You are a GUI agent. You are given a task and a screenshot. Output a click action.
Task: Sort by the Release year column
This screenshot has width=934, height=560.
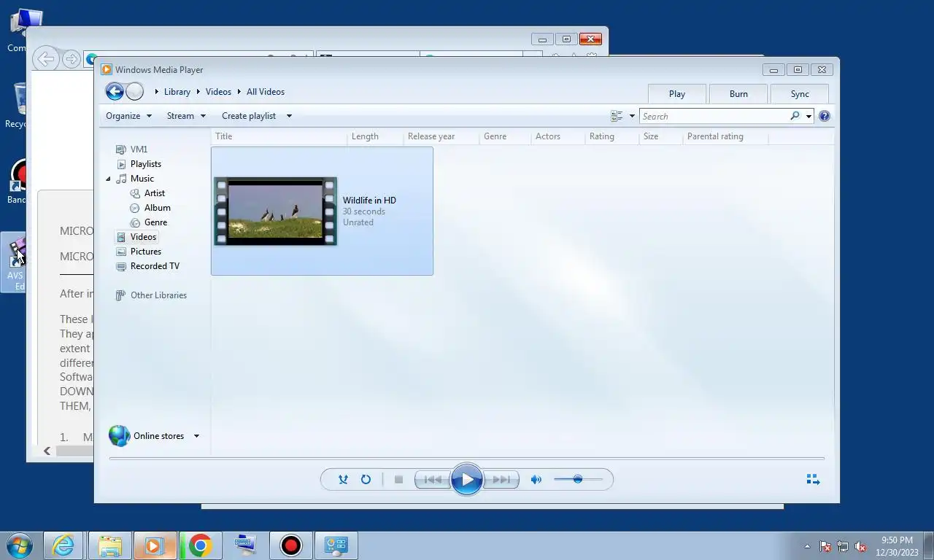click(x=441, y=136)
